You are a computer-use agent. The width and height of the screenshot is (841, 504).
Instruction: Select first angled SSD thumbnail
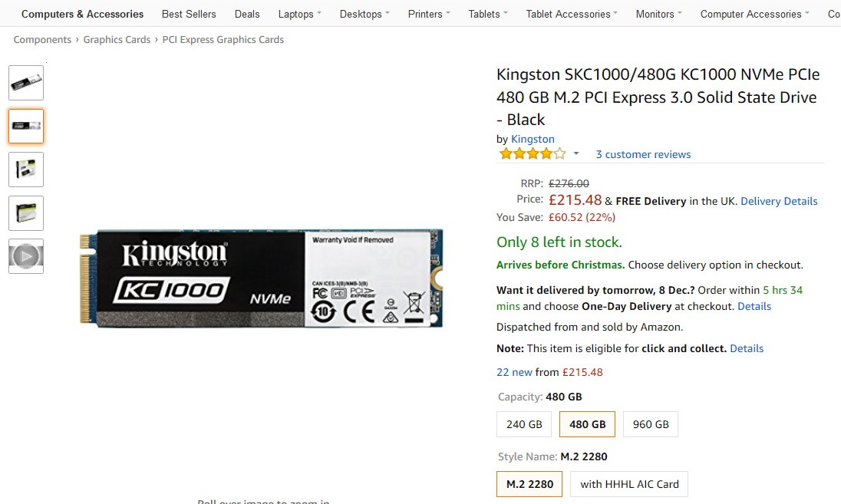click(26, 83)
